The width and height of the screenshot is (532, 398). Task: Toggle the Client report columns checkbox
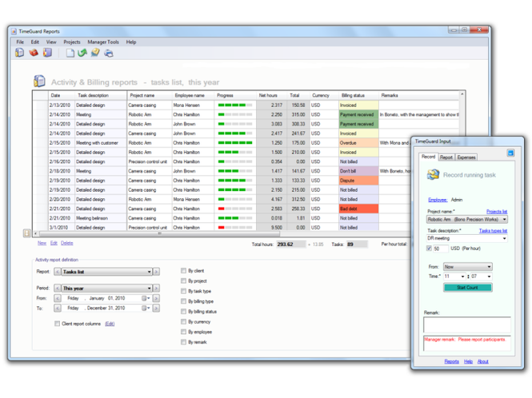[58, 324]
